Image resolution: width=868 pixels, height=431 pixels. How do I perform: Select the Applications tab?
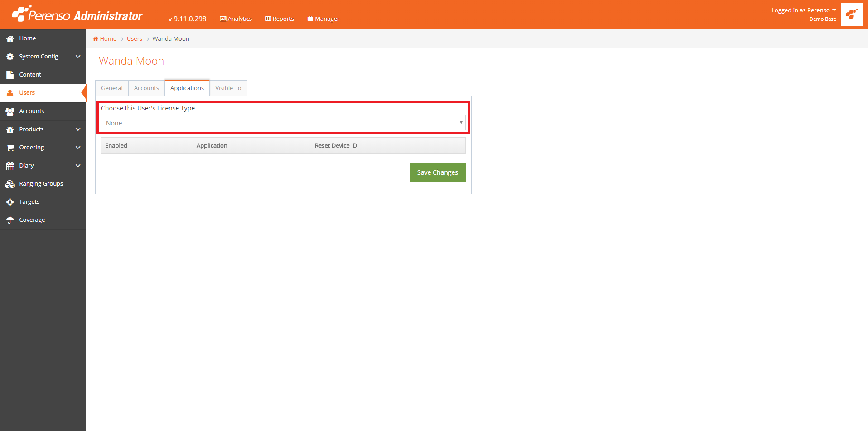point(187,88)
